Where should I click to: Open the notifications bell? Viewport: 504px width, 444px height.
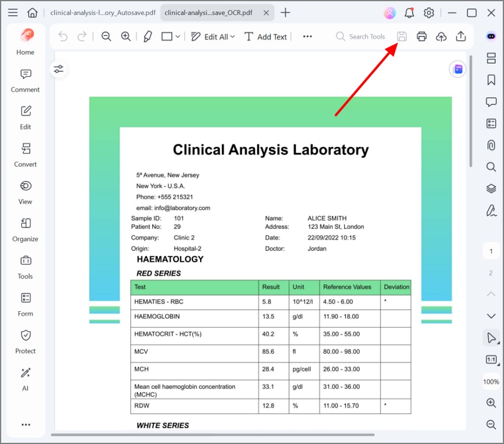[409, 13]
